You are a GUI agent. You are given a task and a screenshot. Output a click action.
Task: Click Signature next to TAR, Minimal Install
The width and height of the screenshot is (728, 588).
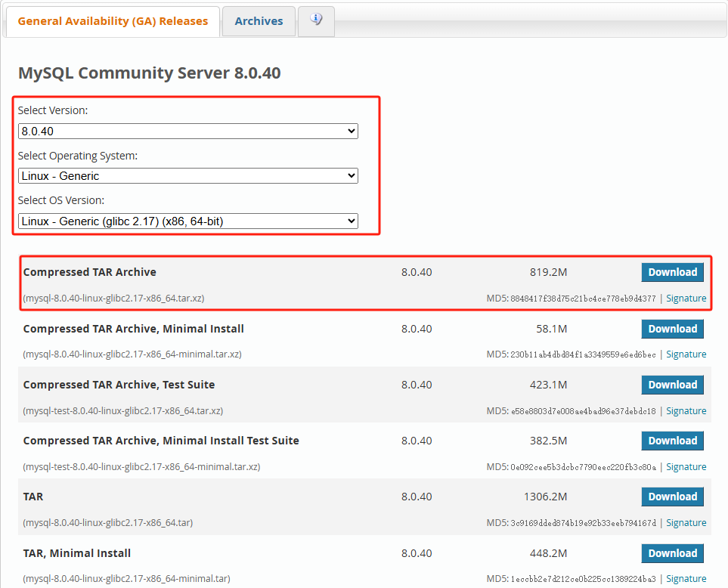686,578
